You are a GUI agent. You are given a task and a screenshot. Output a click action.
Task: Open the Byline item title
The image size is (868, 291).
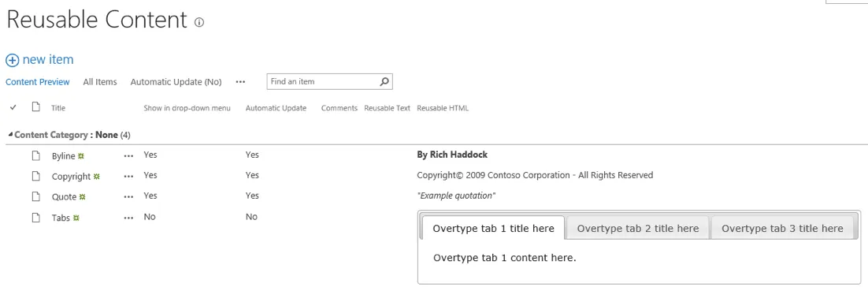[63, 156]
